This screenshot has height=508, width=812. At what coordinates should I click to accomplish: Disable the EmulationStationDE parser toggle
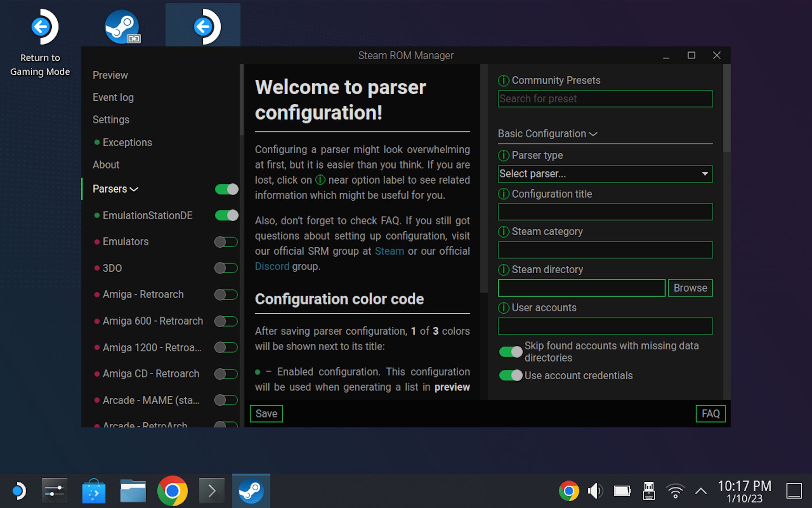pyautogui.click(x=226, y=215)
